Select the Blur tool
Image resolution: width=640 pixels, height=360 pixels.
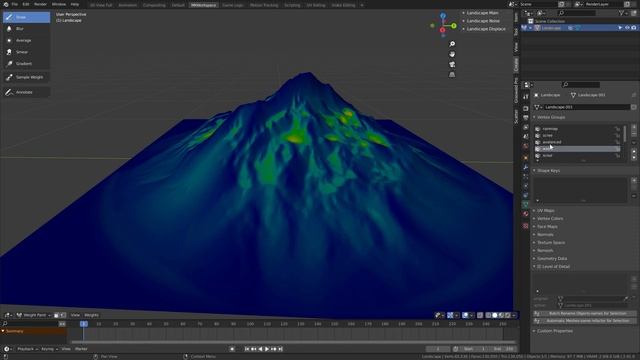(27, 29)
